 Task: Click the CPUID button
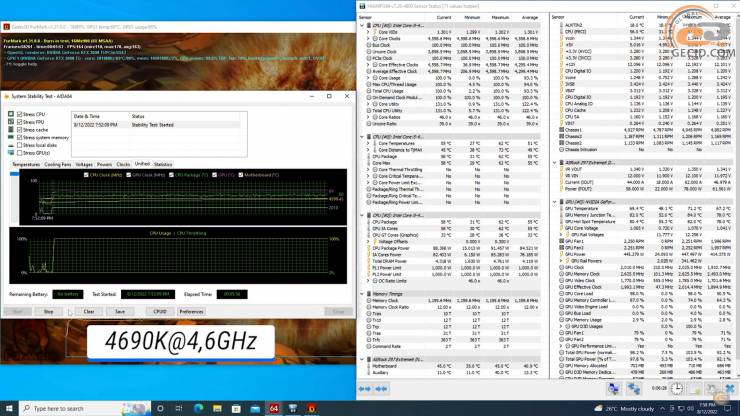click(x=160, y=312)
